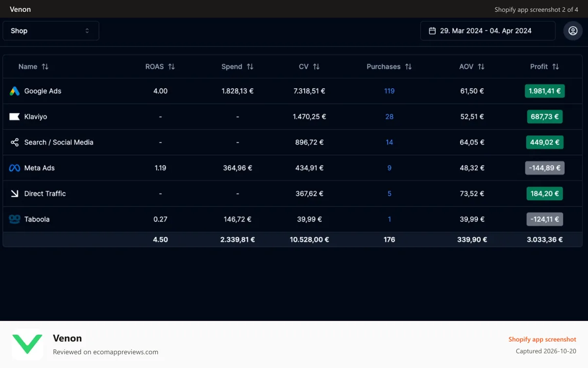Select the Taboola row name

point(37,219)
